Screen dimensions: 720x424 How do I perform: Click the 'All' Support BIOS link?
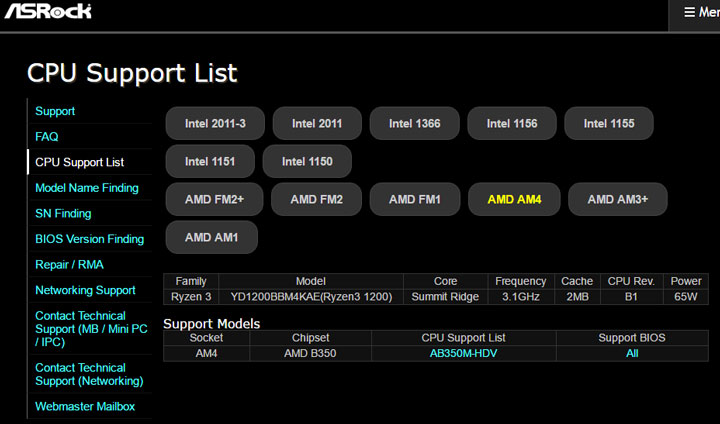[x=631, y=353]
